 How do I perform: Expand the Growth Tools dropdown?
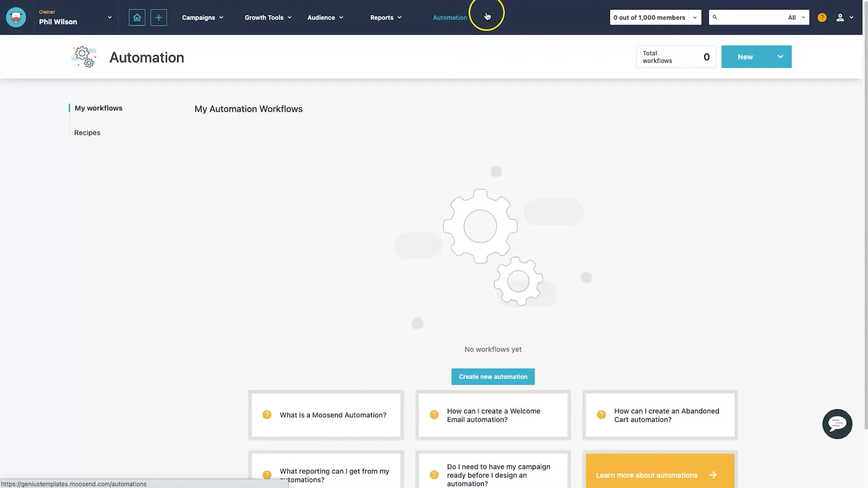pyautogui.click(x=266, y=17)
